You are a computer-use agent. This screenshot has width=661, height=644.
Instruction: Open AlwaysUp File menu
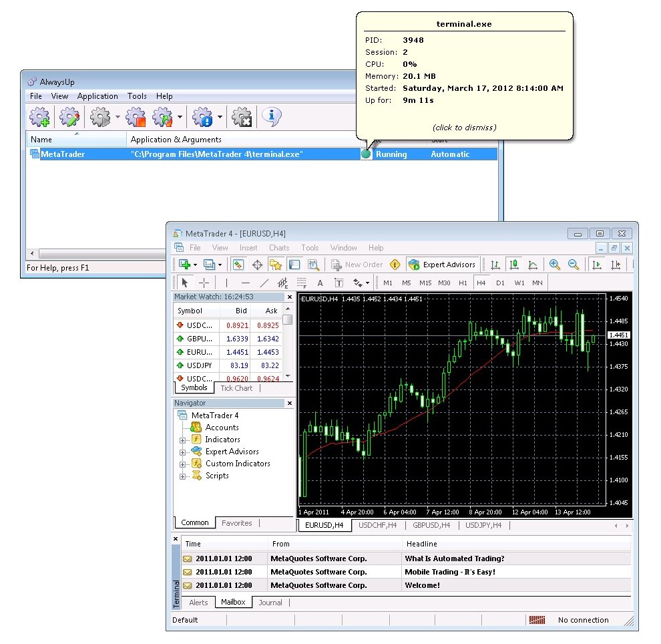[36, 96]
